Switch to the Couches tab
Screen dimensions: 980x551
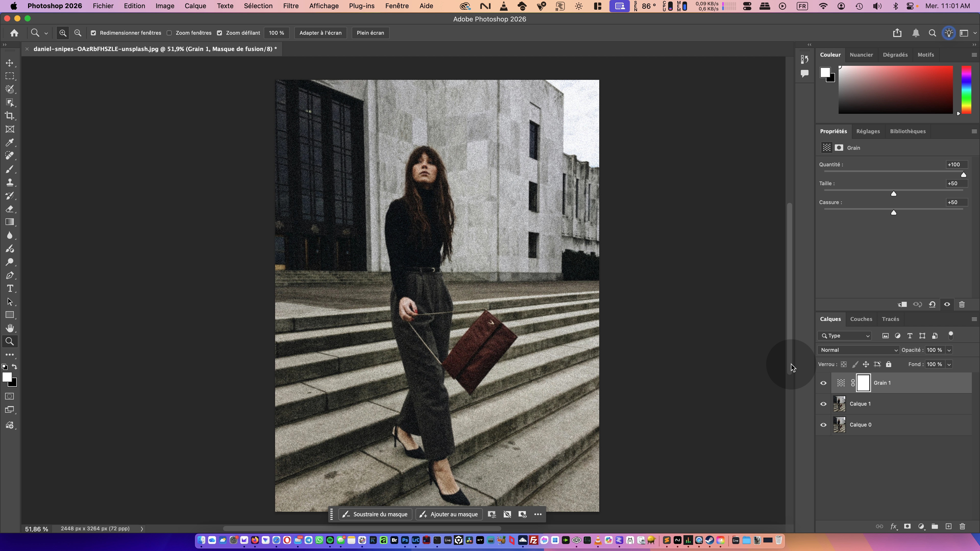click(x=861, y=319)
